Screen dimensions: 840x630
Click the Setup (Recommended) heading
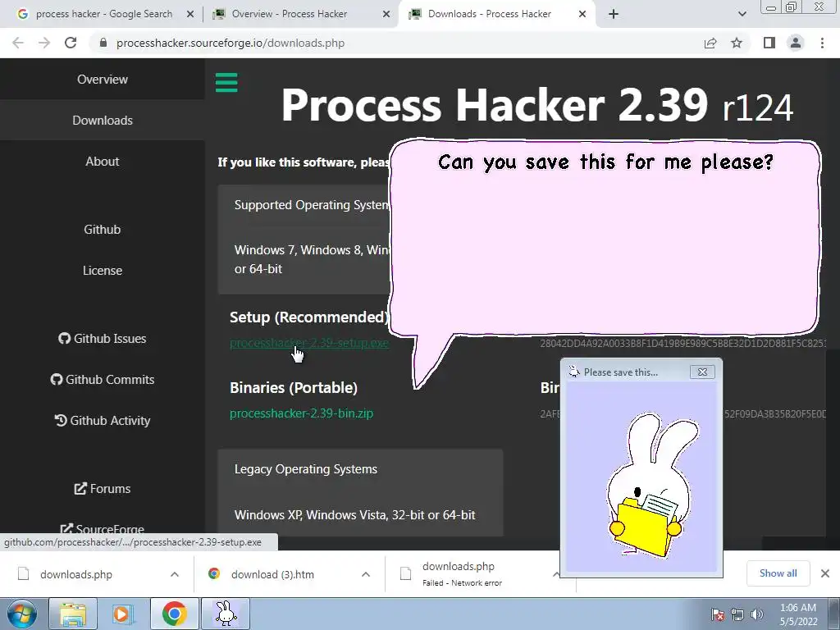pyautogui.click(x=309, y=317)
